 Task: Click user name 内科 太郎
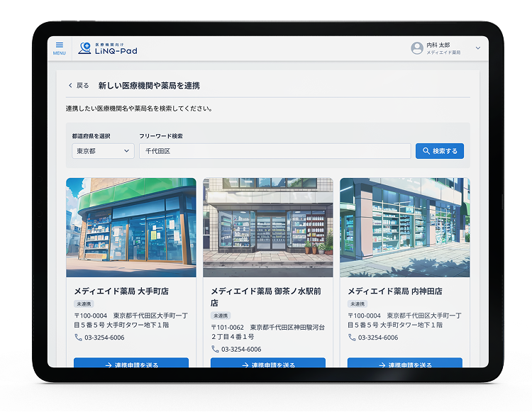[438, 45]
